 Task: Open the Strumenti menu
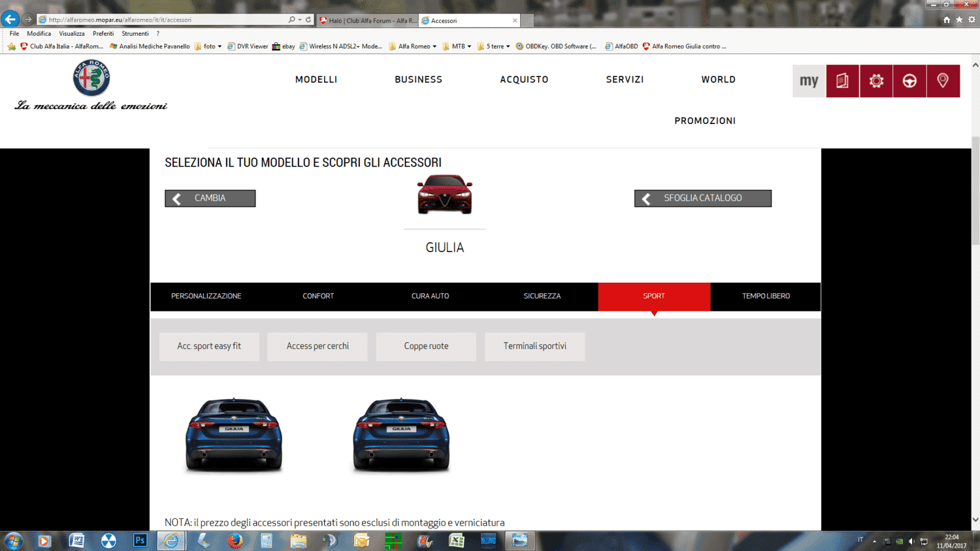(135, 33)
